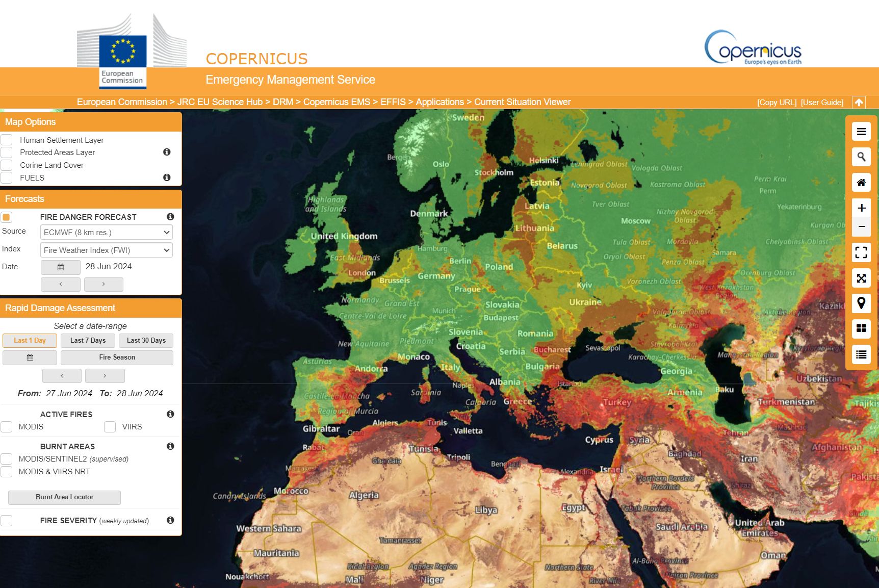Enable the Human Settlement Layer
The height and width of the screenshot is (588, 879).
coord(7,140)
